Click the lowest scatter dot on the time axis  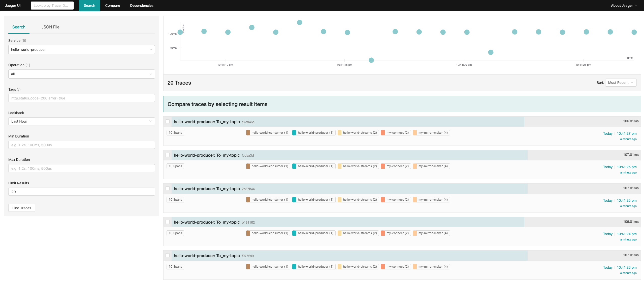(x=371, y=60)
